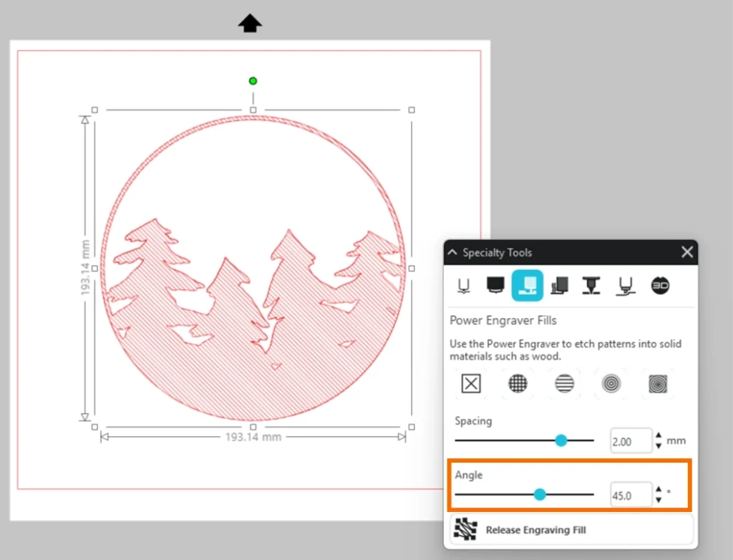This screenshot has width=733, height=560.
Task: Click the green rotation handle above the design
Action: [253, 81]
